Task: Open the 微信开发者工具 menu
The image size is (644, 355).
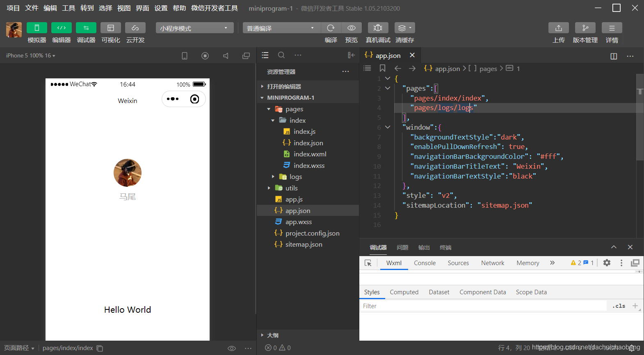Action: coord(215,8)
